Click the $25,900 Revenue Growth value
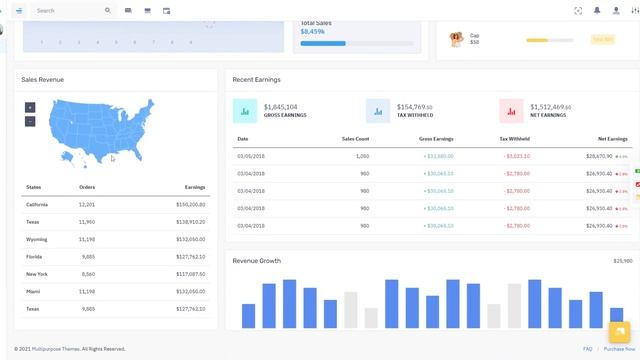This screenshot has width=640, height=360. tap(622, 261)
